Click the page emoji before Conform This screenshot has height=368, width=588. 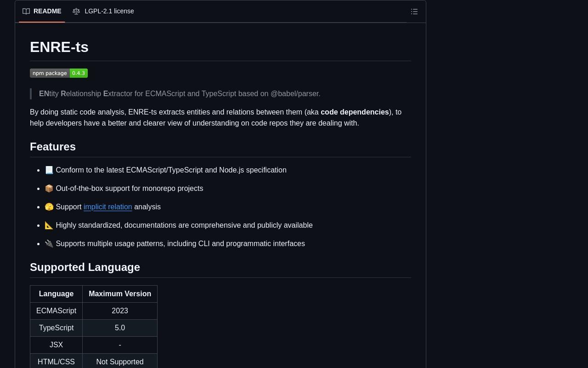pyautogui.click(x=49, y=170)
